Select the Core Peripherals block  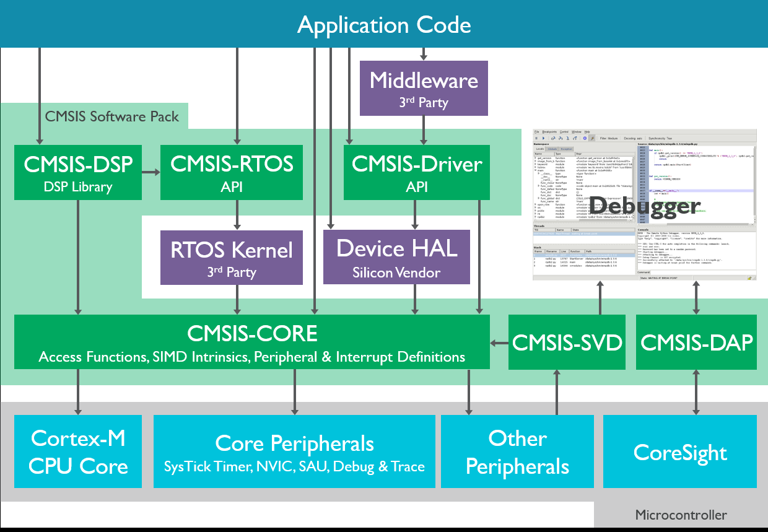(x=294, y=451)
